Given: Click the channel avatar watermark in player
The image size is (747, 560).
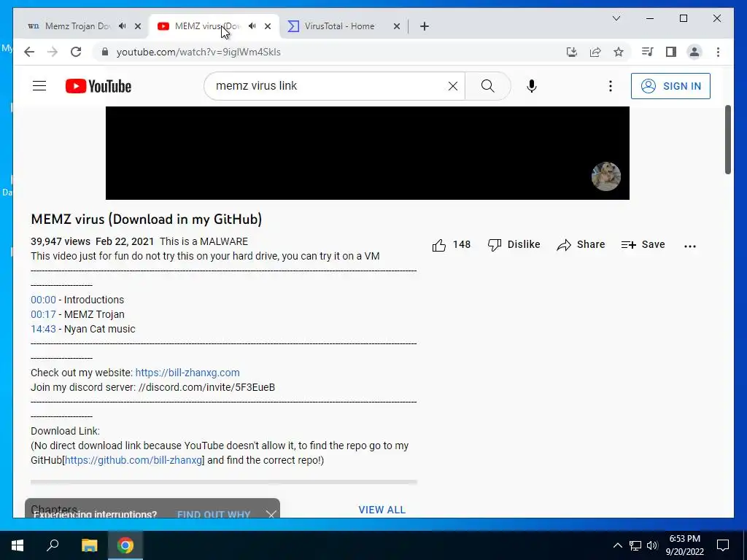Looking at the screenshot, I should [x=605, y=176].
